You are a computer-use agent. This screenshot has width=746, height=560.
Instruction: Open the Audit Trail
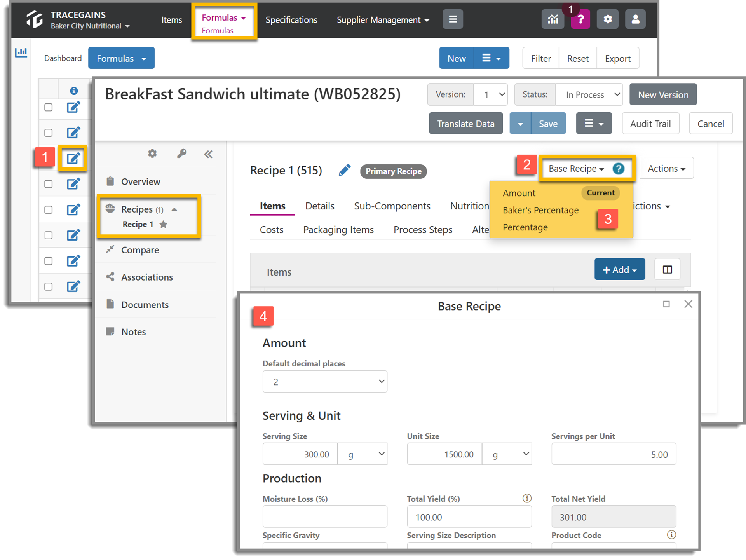pos(650,124)
